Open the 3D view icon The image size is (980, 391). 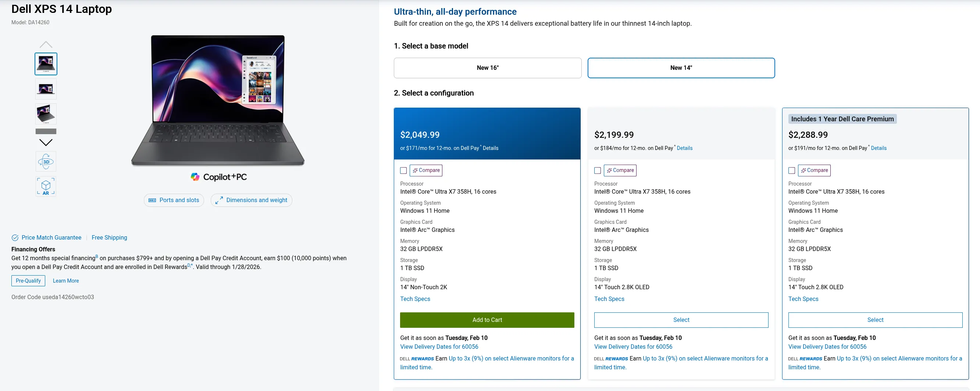(46, 162)
